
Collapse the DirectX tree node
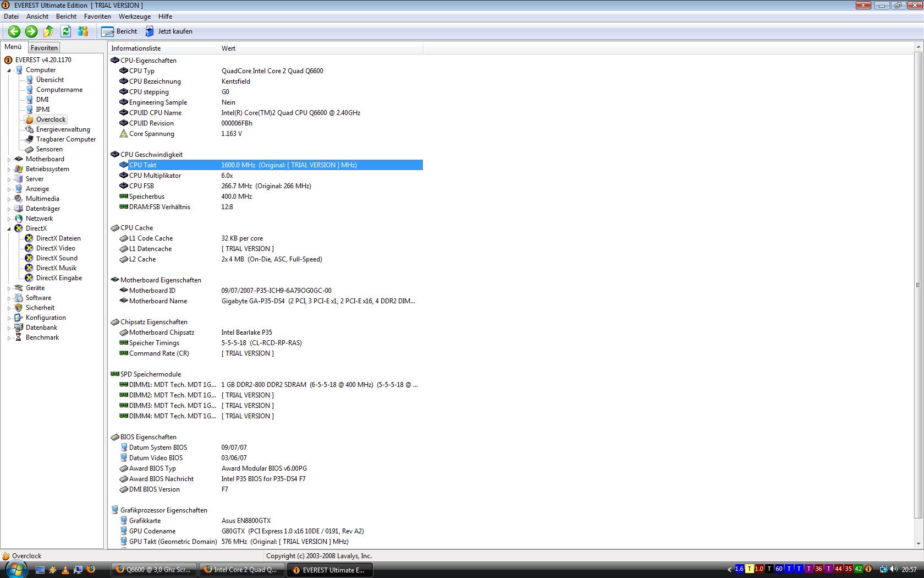pos(9,229)
